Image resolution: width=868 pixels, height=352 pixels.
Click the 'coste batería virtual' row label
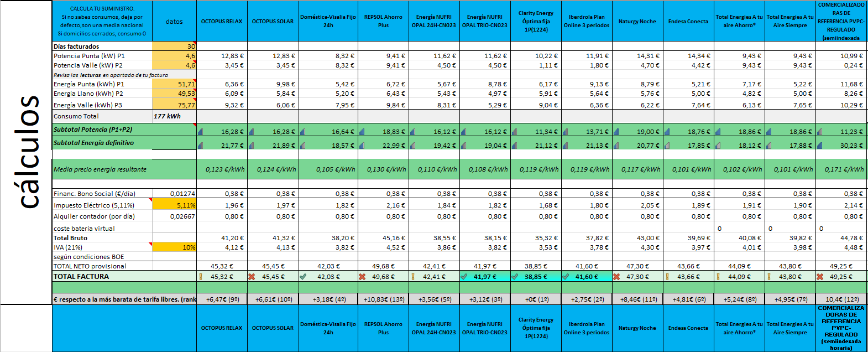84,229
